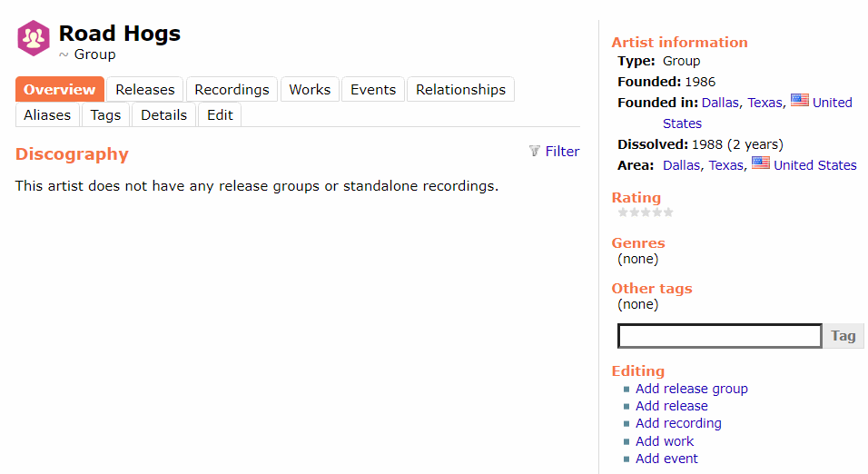Viewport: 868px width, 474px height.
Task: Switch to the Recordings tab
Action: click(x=232, y=90)
